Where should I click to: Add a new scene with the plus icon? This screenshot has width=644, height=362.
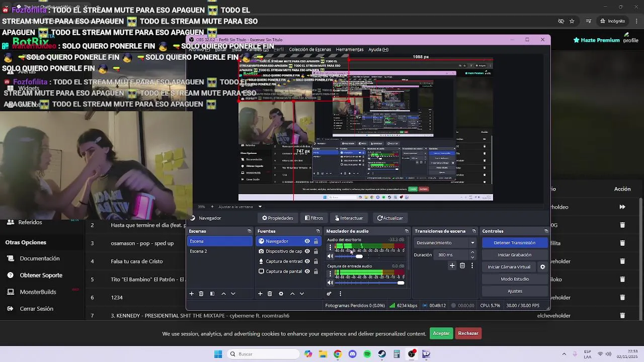point(191,294)
